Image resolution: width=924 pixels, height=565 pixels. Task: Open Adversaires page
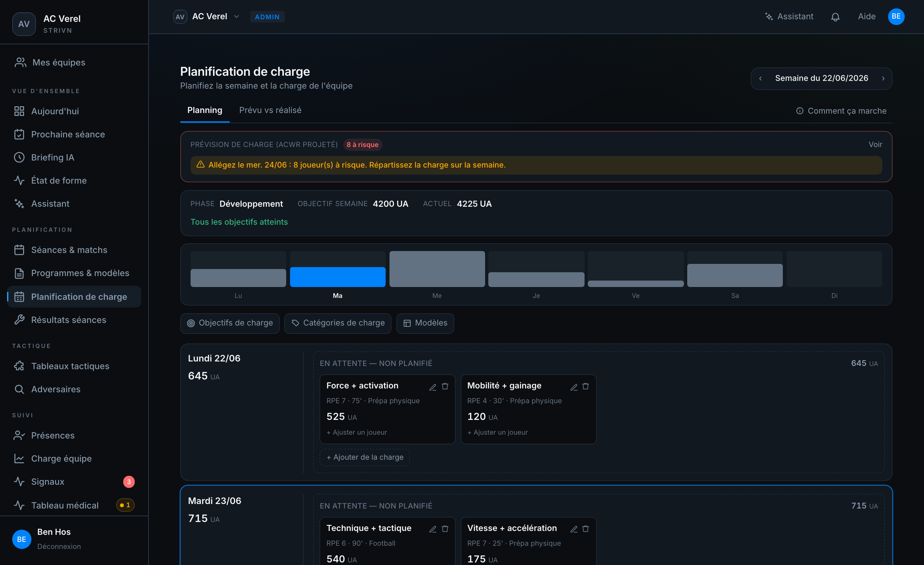pyautogui.click(x=74, y=389)
